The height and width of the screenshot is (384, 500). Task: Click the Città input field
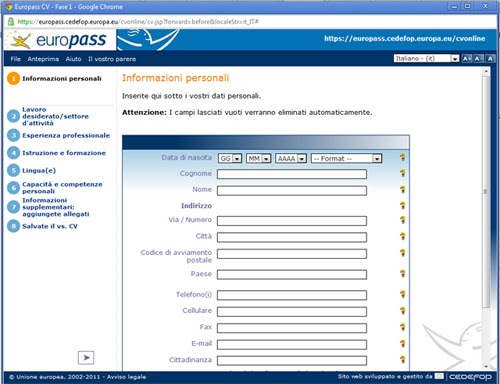click(x=292, y=237)
